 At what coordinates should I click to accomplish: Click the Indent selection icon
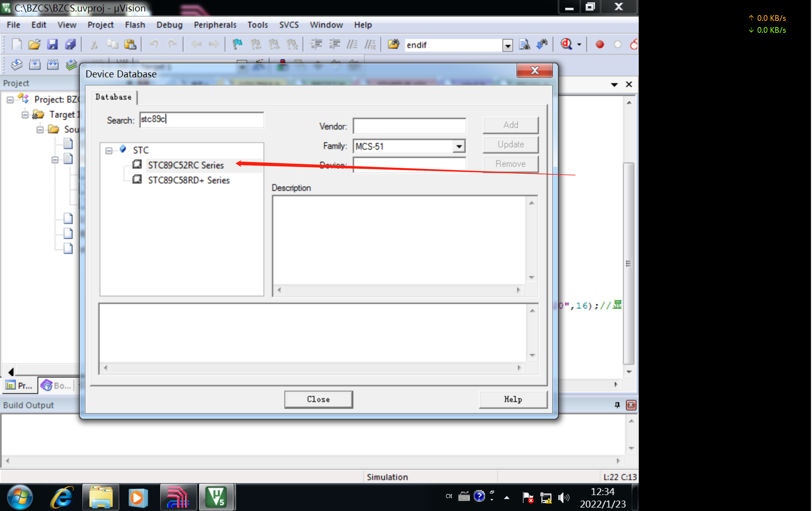coord(316,44)
